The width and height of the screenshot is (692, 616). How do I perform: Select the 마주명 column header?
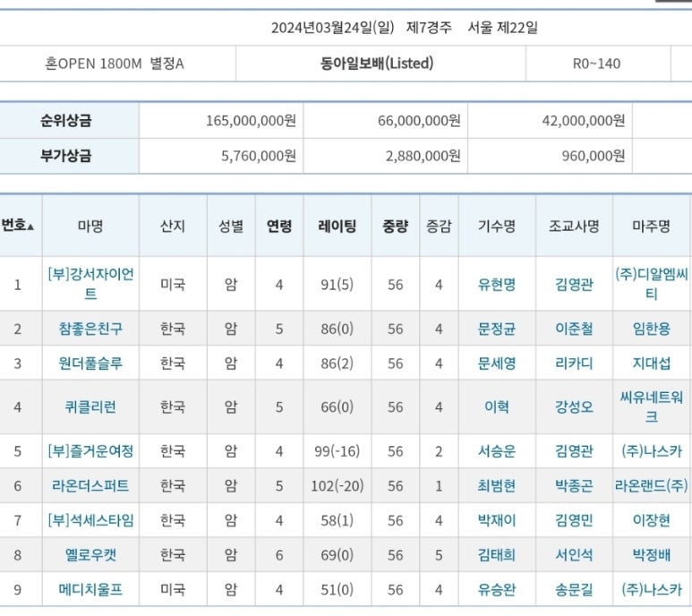pyautogui.click(x=652, y=226)
